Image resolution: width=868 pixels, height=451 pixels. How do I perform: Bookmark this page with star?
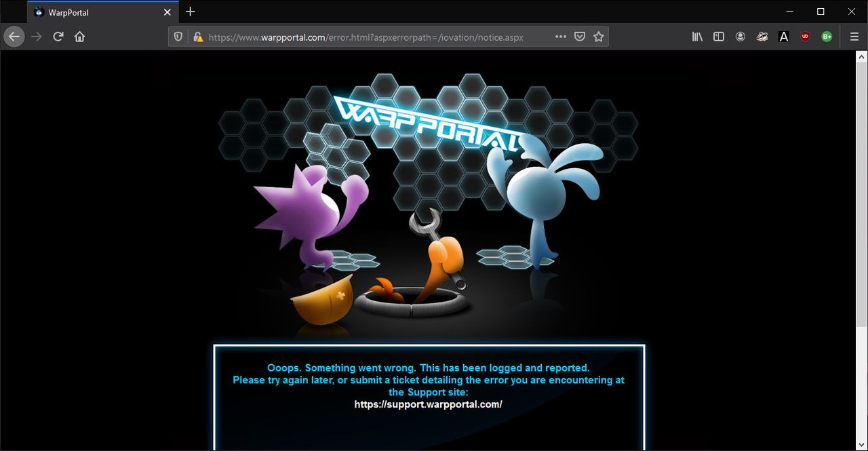click(599, 37)
